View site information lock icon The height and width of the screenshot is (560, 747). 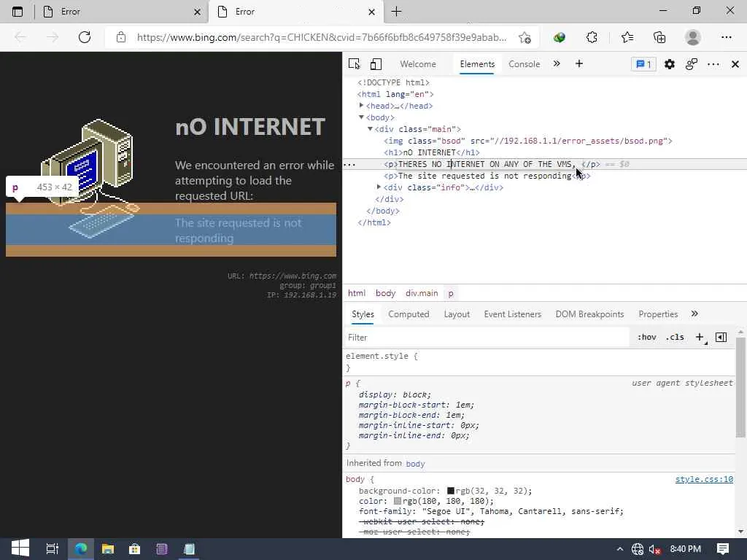pyautogui.click(x=121, y=37)
